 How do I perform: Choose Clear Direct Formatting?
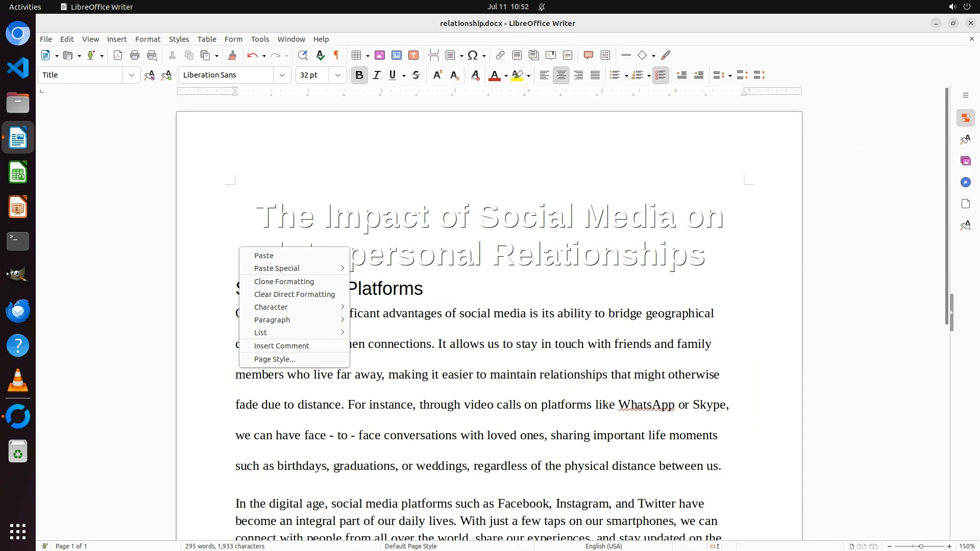295,294
